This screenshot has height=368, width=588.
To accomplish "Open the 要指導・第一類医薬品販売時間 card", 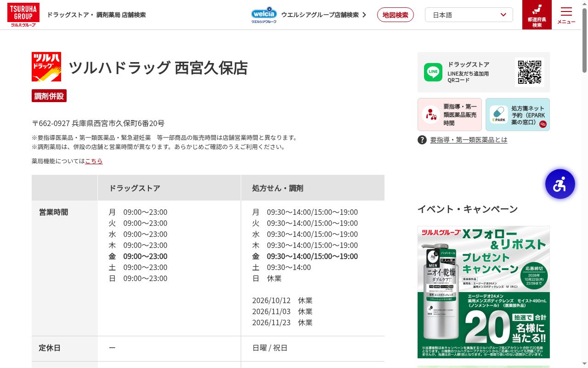I will 450,115.
